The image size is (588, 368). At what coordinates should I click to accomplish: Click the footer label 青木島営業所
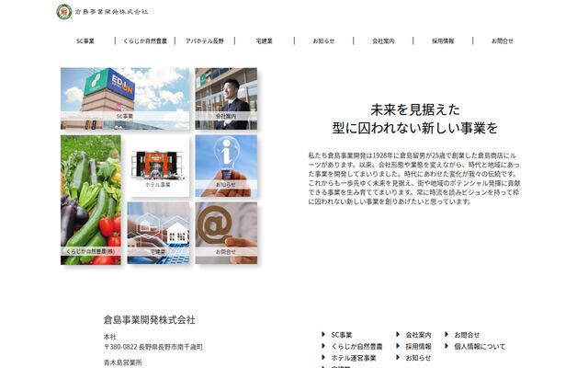click(x=122, y=362)
